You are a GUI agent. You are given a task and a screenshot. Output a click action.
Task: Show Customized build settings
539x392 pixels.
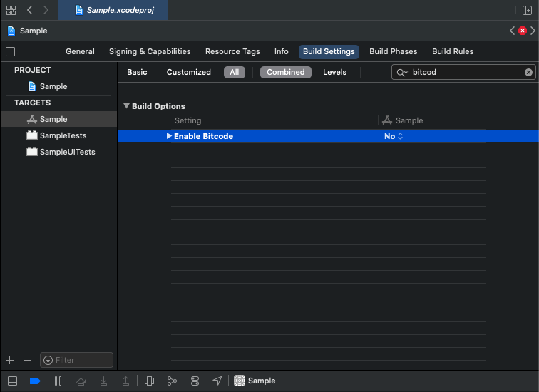click(x=189, y=72)
